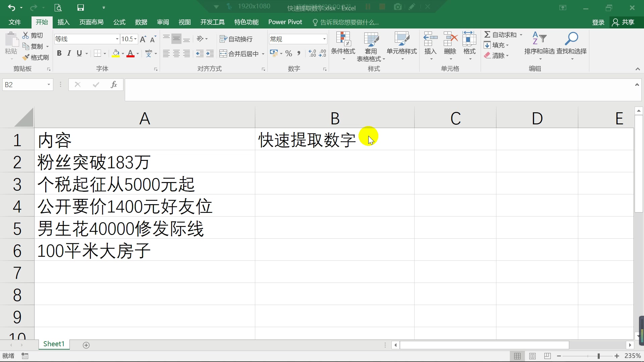Apply comma style number format

(x=299, y=53)
